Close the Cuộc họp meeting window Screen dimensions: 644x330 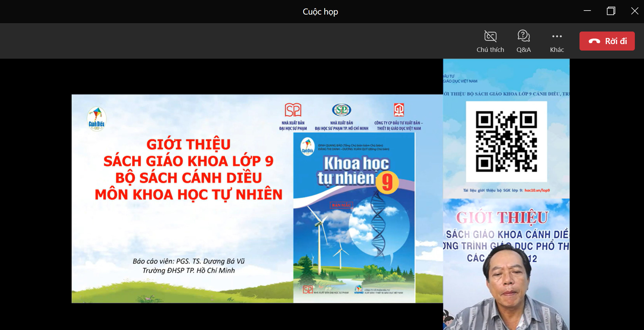634,11
